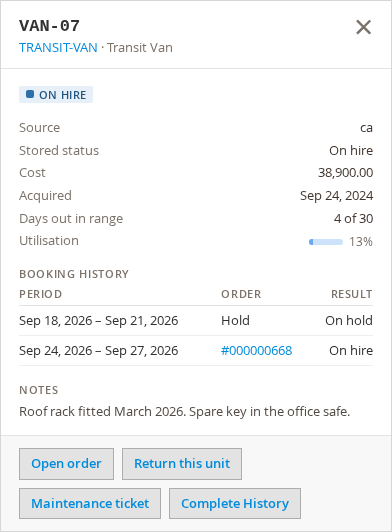Click the blue square status icon
The width and height of the screenshot is (392, 532).
click(30, 94)
